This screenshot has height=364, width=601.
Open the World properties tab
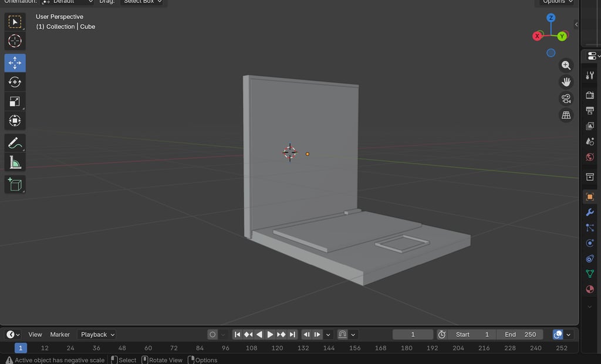pyautogui.click(x=590, y=157)
